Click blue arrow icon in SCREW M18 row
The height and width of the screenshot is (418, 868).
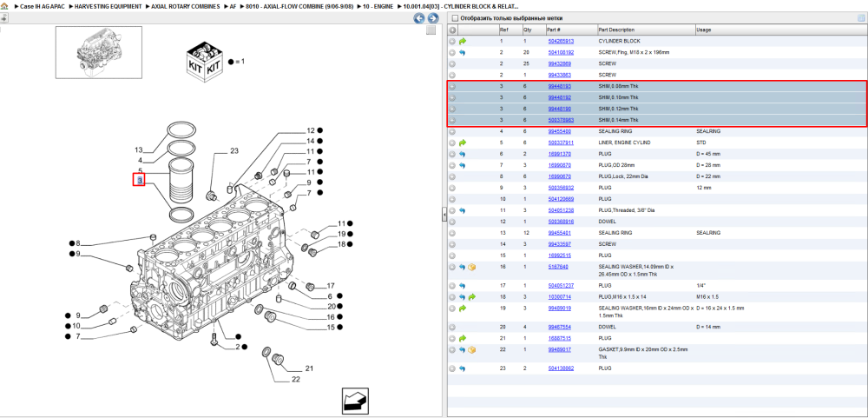click(463, 53)
